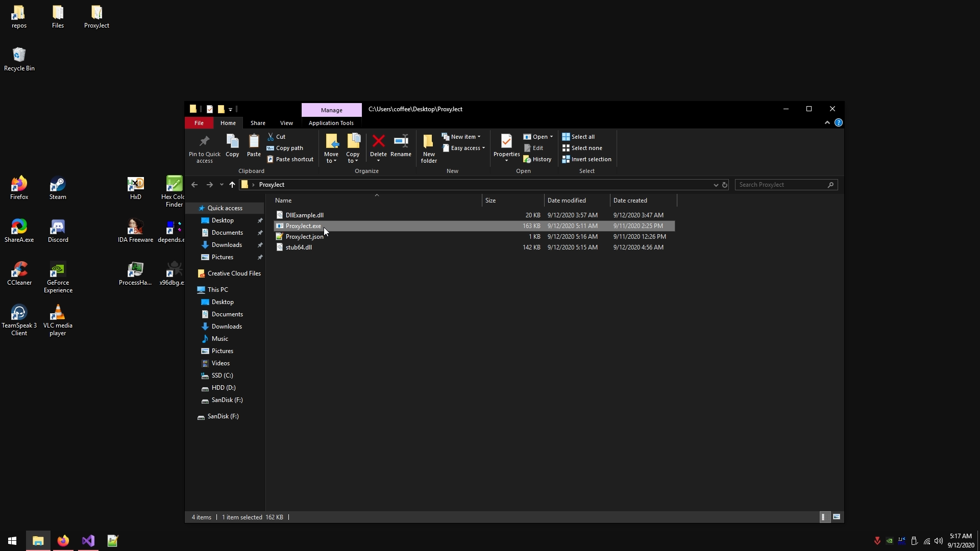Switch to Large icons view in status bar

tap(837, 517)
